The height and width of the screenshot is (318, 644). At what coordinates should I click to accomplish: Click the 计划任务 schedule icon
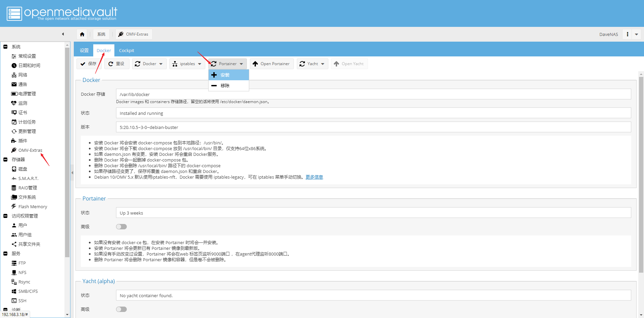(x=14, y=122)
